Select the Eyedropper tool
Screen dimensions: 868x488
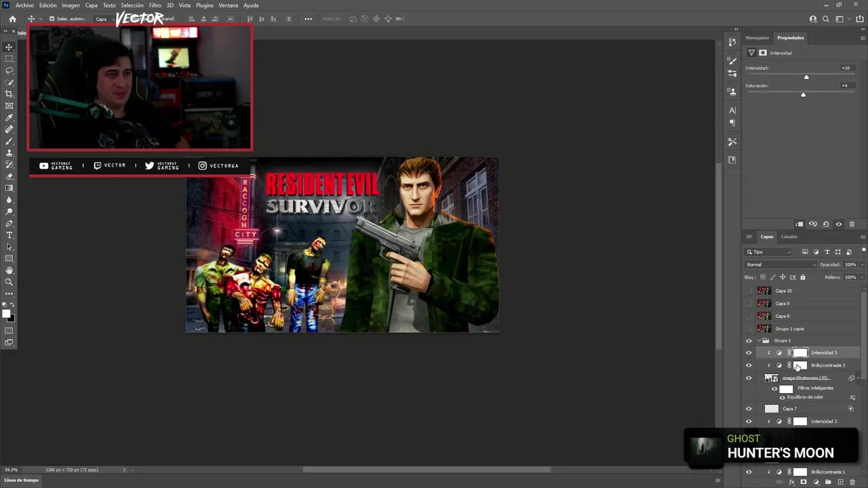pos(9,117)
